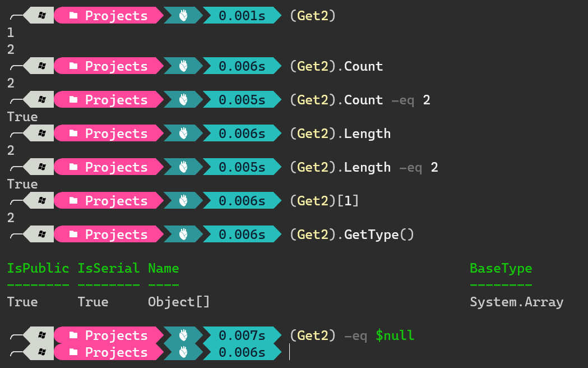Click the folder icon on the 0.007s prompt line
The image size is (588, 368).
(x=73, y=335)
